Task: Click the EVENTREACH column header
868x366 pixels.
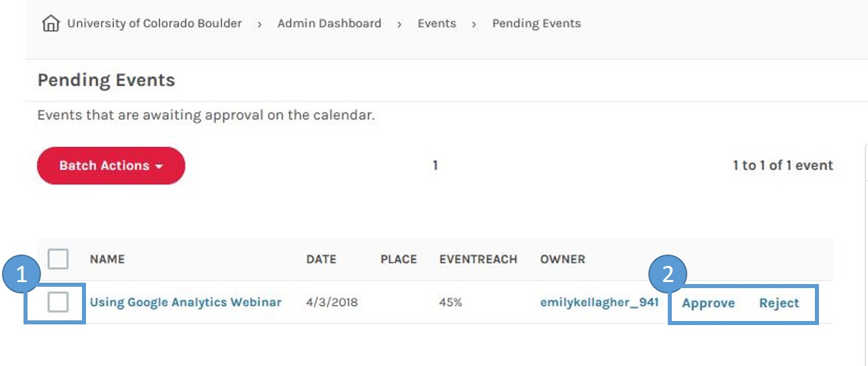Action: tap(478, 259)
